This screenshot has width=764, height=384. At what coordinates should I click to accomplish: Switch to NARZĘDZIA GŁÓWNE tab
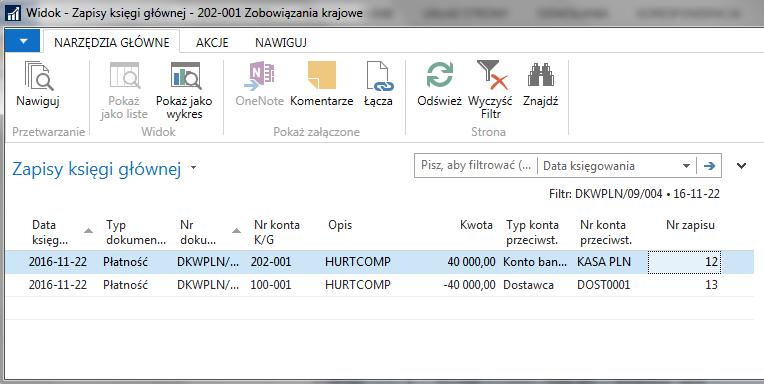click(112, 42)
